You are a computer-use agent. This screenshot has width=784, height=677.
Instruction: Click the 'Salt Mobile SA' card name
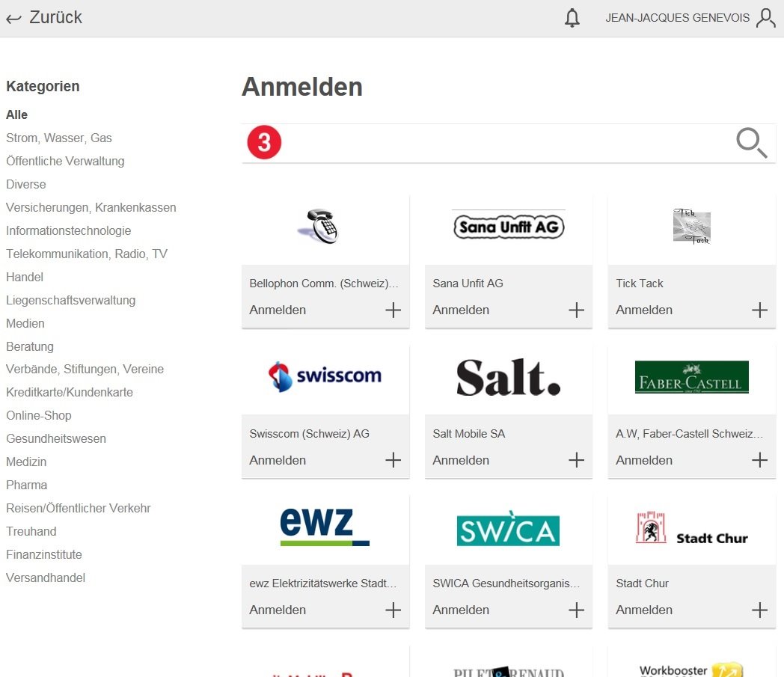[469, 433]
